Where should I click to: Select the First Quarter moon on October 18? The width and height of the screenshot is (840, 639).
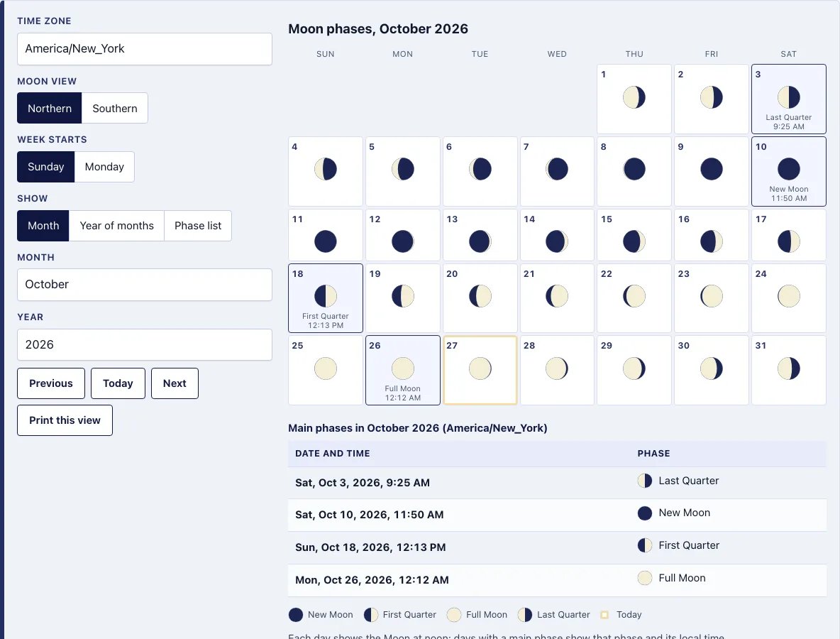[x=325, y=297]
